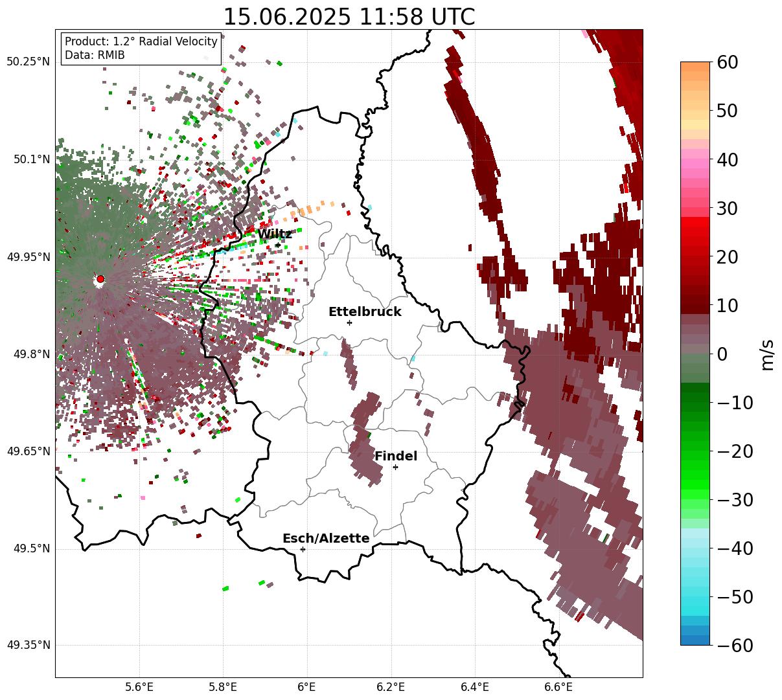Click the 49.8°N latitude label

coord(31,354)
